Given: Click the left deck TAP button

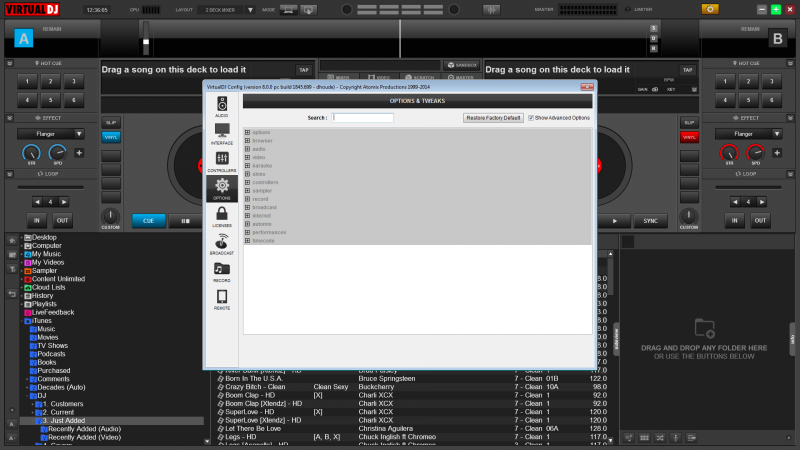Looking at the screenshot, I should [x=304, y=70].
